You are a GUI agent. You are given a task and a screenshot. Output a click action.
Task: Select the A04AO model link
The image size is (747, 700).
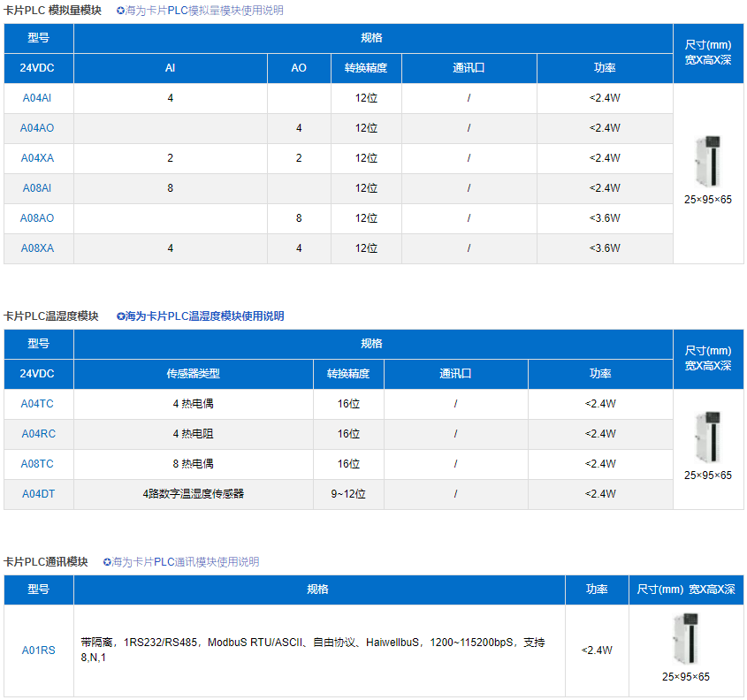(x=37, y=128)
